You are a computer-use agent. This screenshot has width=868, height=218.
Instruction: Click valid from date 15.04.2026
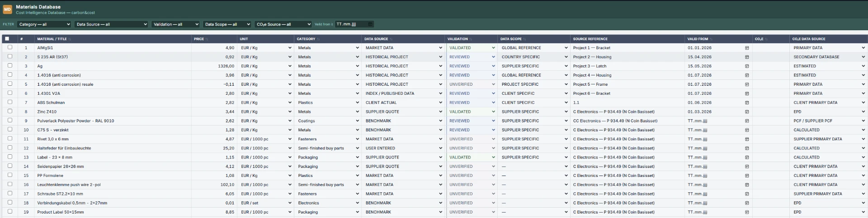coord(699,57)
